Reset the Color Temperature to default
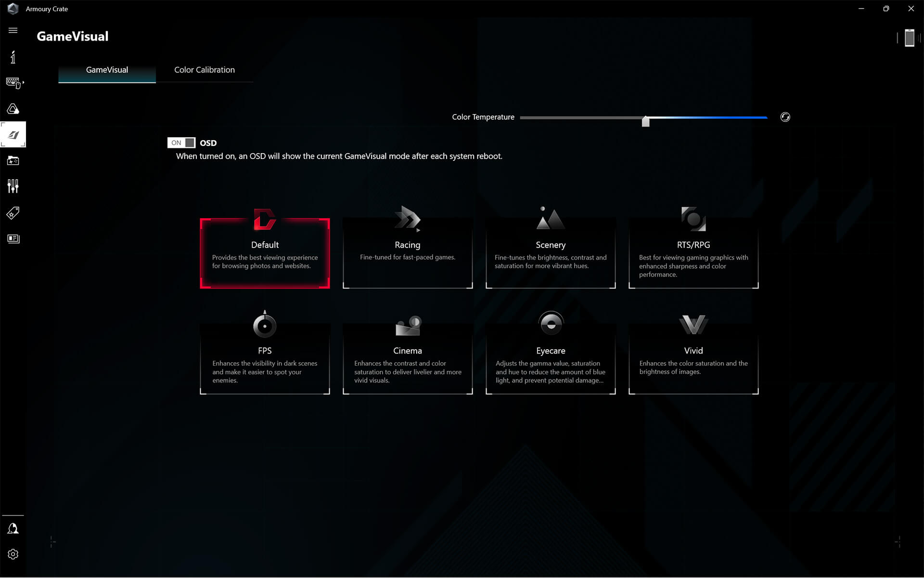Viewport: 924px width, 578px height. (x=785, y=117)
